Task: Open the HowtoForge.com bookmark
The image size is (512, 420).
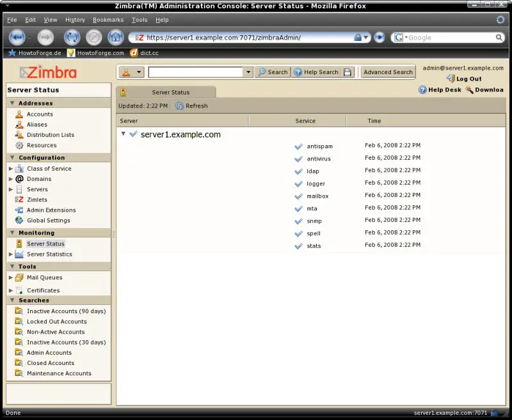Action: 95,53
